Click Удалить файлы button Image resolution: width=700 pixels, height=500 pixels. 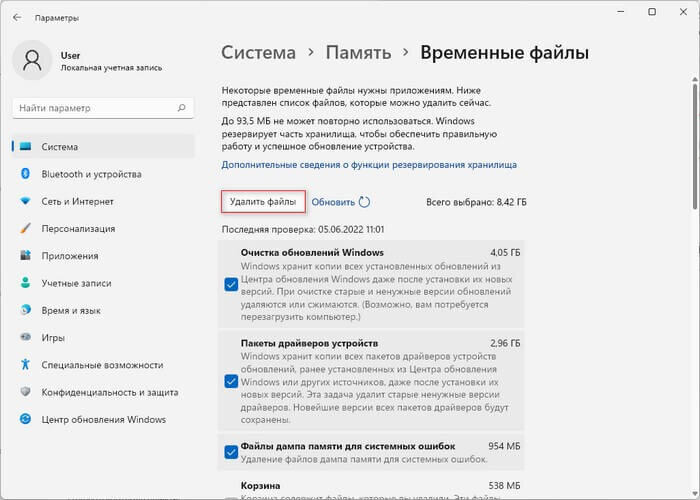point(263,202)
